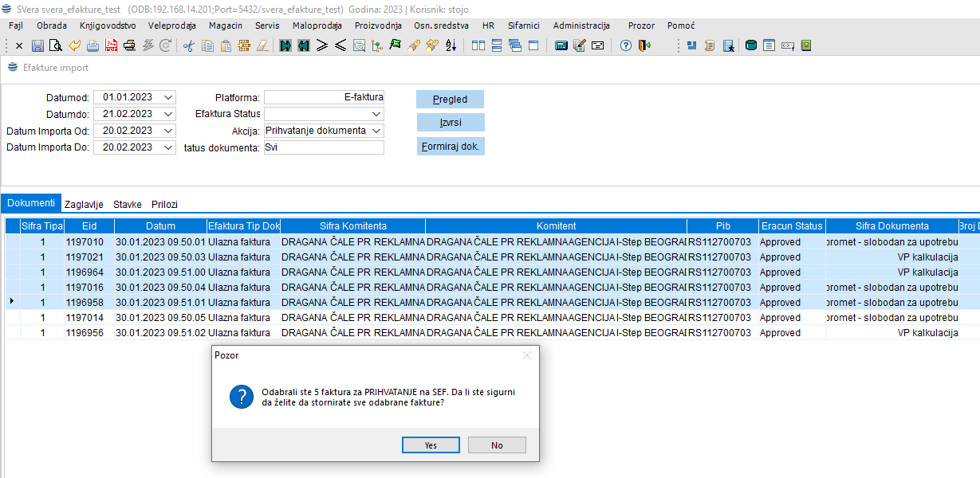This screenshot has width=980, height=478.
Task: Click the green database cylinder icon
Action: (x=750, y=46)
